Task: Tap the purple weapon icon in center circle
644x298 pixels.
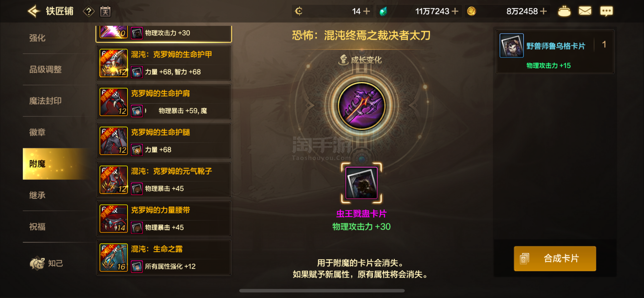Action: tap(361, 106)
